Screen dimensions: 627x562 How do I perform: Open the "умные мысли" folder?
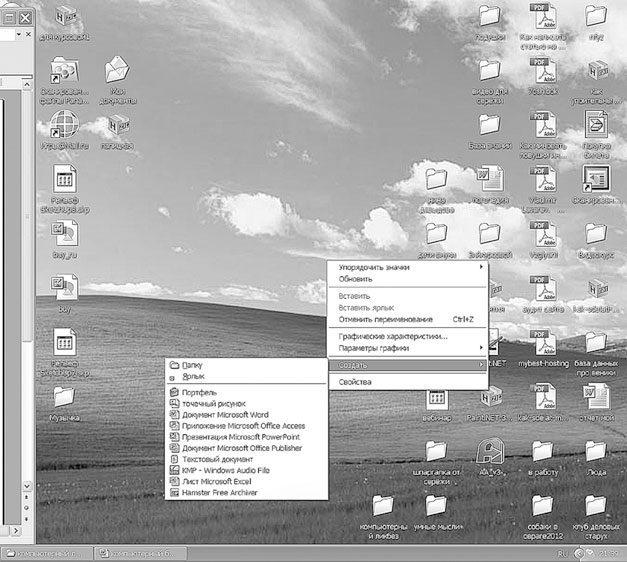(x=436, y=506)
